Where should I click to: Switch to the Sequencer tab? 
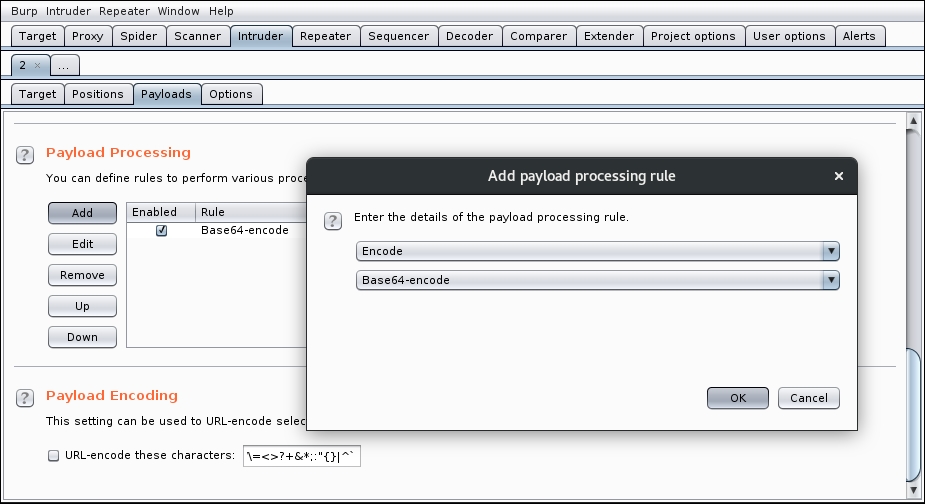(x=399, y=36)
